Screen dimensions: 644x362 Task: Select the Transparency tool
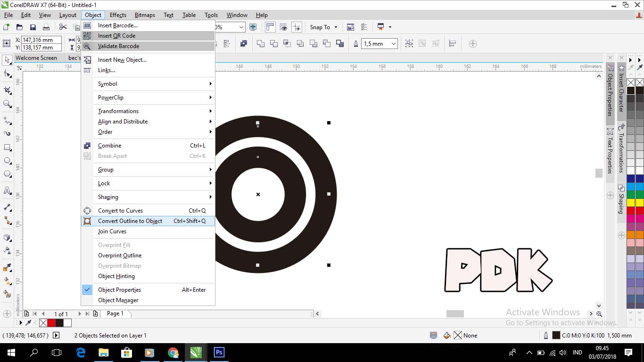[7, 250]
